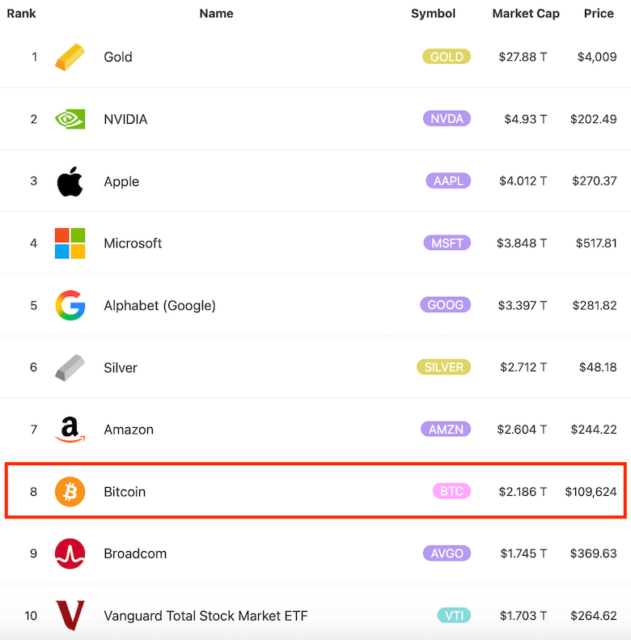Viewport: 631px width, 640px height.
Task: Click the Gold bar icon
Action: pos(69,57)
